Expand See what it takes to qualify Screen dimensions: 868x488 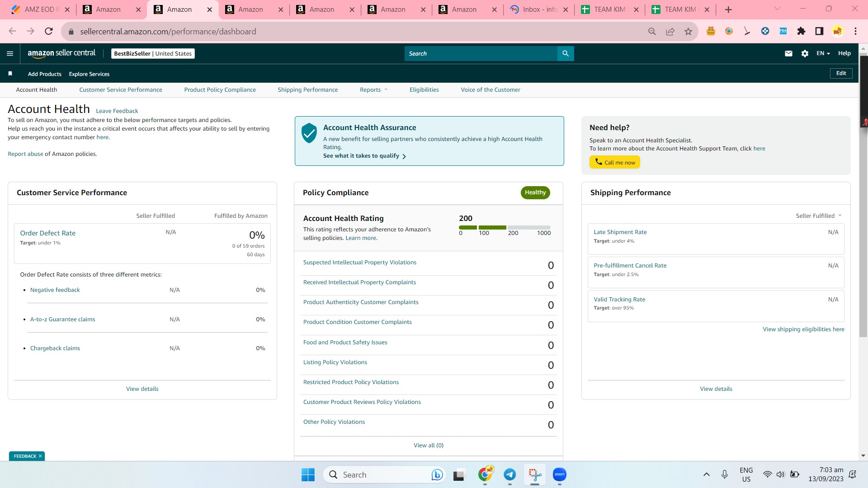coord(364,156)
